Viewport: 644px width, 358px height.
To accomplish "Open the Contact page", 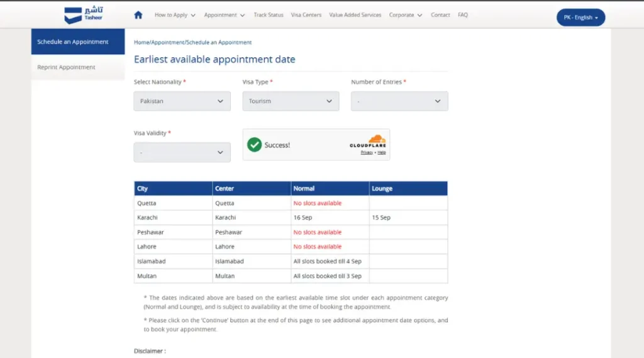I will point(440,15).
